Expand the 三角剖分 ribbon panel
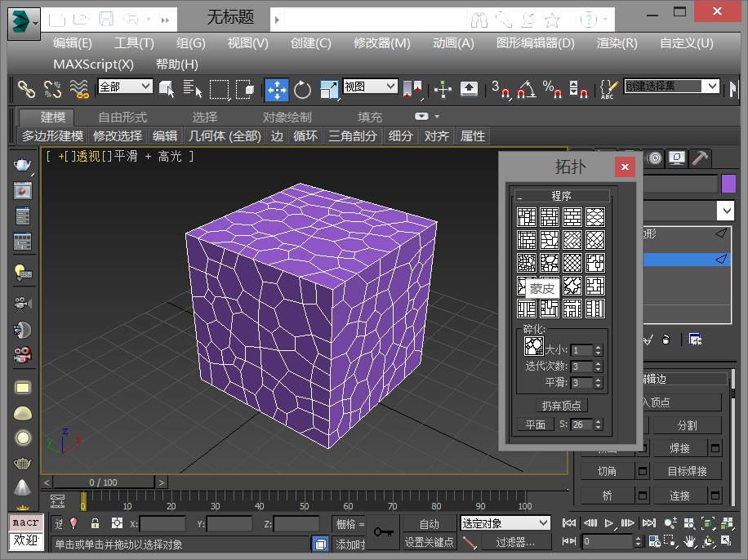 tap(353, 136)
